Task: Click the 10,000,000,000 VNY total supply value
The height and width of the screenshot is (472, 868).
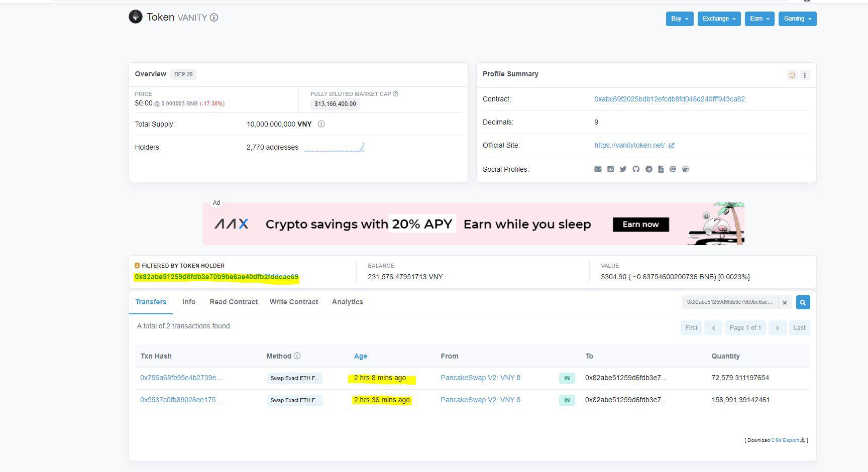Action: tap(279, 124)
